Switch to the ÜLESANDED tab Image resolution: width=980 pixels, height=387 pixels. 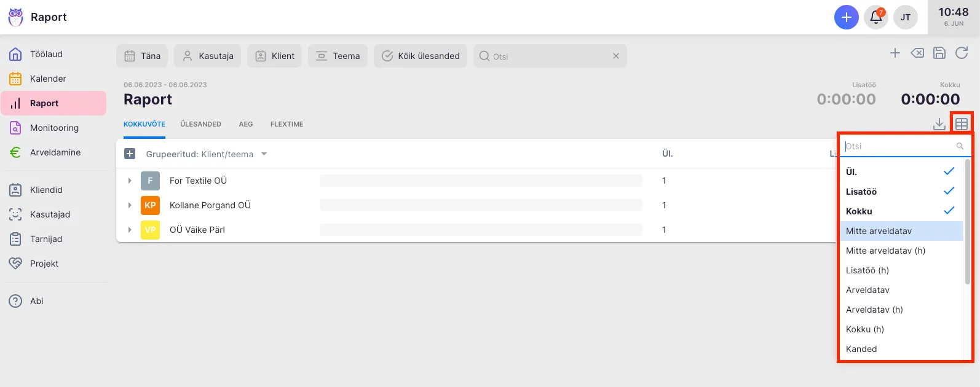200,124
